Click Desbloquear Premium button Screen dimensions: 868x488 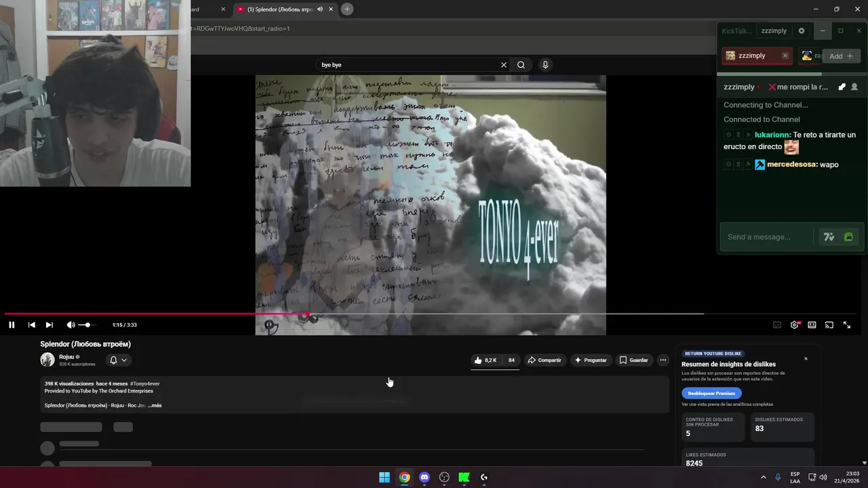(x=711, y=393)
